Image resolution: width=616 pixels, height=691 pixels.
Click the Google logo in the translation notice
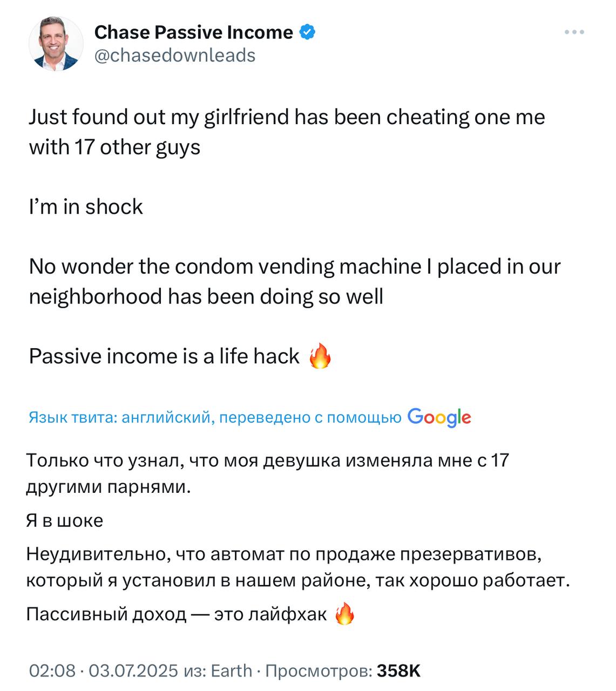coord(439,417)
